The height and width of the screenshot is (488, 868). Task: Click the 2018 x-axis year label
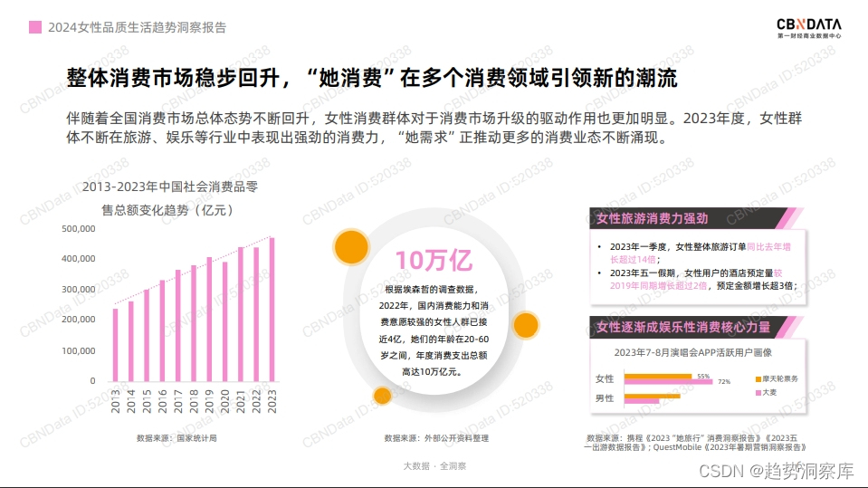[194, 401]
